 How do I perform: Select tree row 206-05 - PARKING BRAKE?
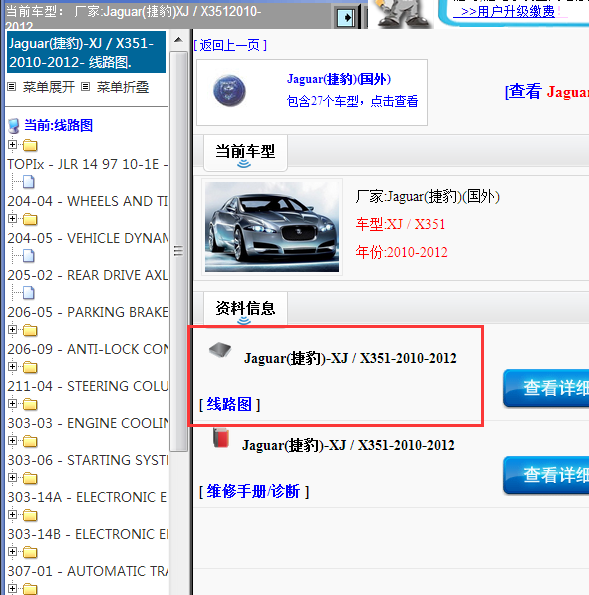point(88,312)
